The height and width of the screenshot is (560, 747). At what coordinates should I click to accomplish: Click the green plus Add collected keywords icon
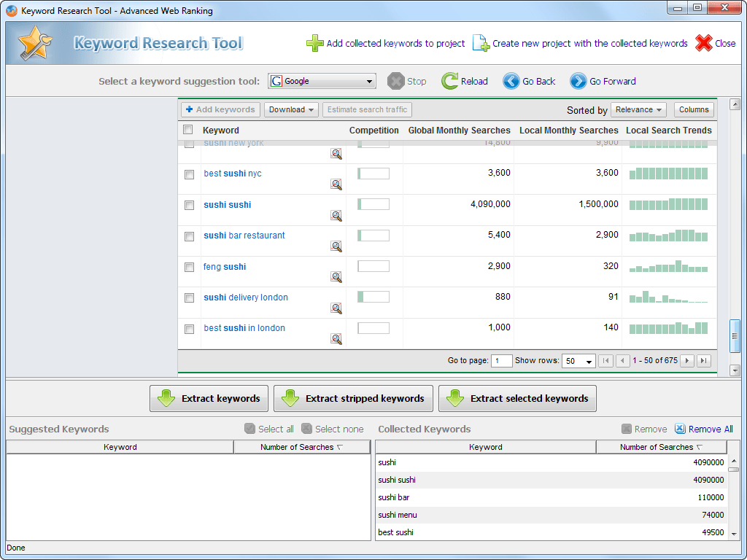coord(315,43)
